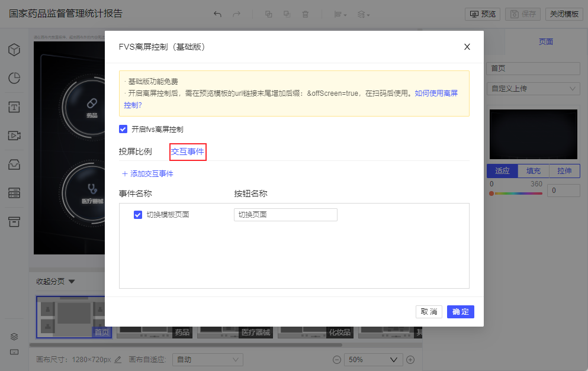
Task: Click the zoom-in plus circle icon
Action: pyautogui.click(x=410, y=360)
